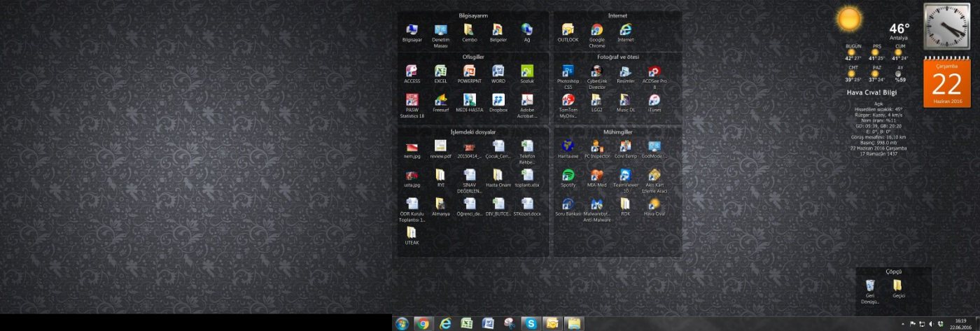Open the Denetim Masası control panel icon
The width and height of the screenshot is (980, 331).
(440, 30)
